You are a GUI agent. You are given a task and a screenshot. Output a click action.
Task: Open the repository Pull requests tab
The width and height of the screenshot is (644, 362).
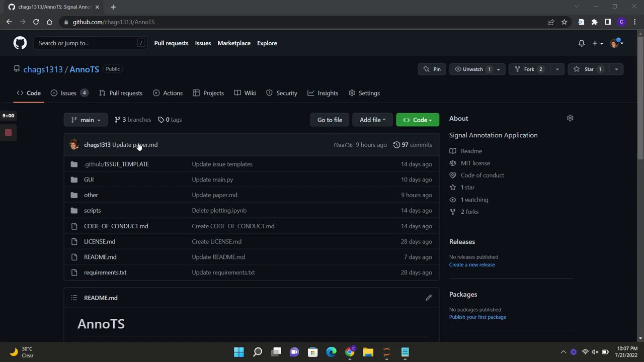(121, 93)
